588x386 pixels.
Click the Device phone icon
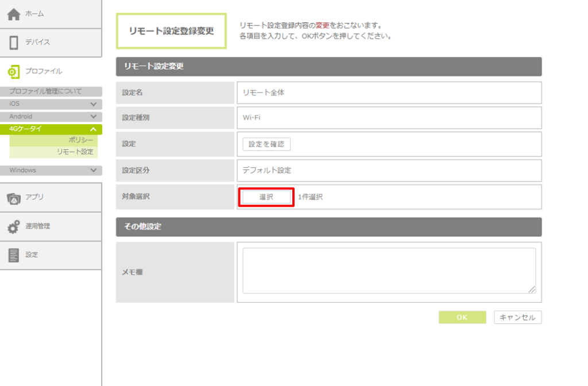click(x=14, y=43)
